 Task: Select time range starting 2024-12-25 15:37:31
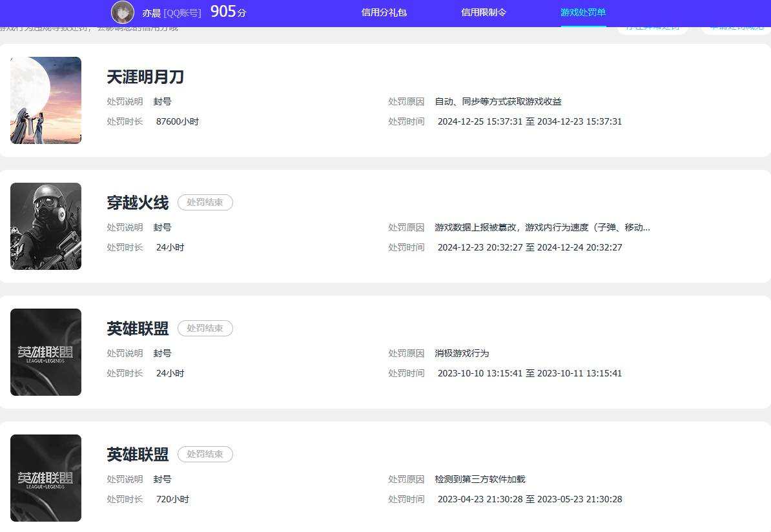(529, 121)
